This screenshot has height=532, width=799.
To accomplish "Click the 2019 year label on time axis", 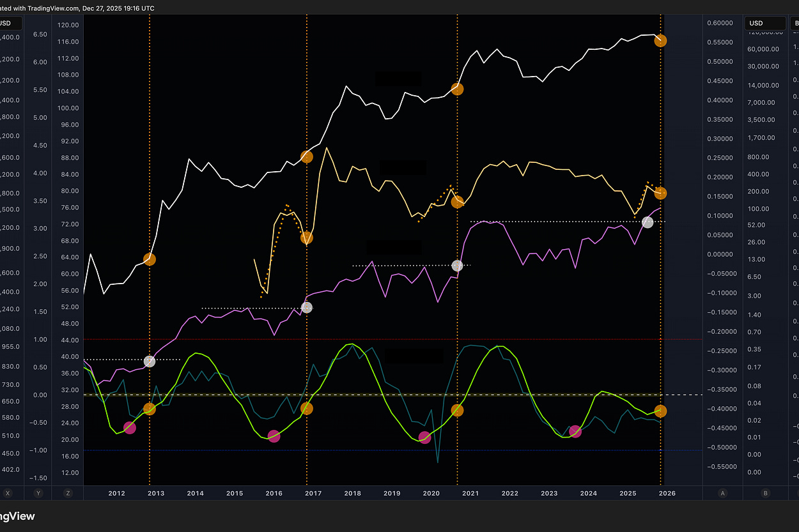I will click(x=392, y=493).
